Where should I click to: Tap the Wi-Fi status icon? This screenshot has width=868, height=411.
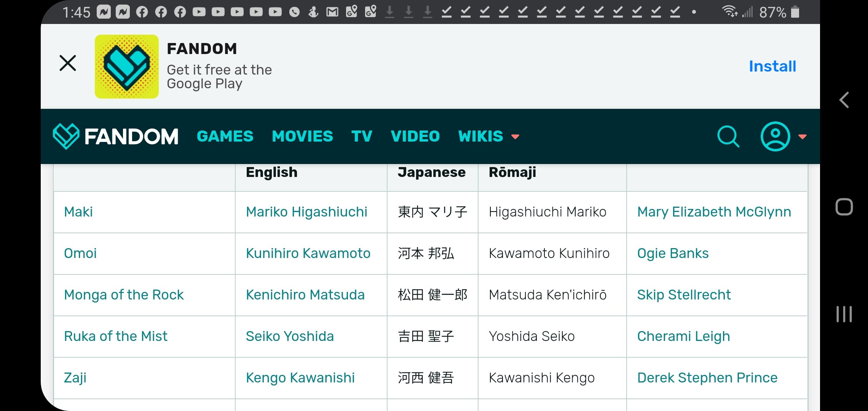coord(730,11)
